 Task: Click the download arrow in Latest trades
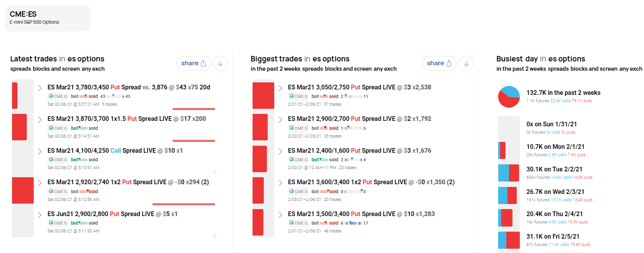(x=220, y=63)
